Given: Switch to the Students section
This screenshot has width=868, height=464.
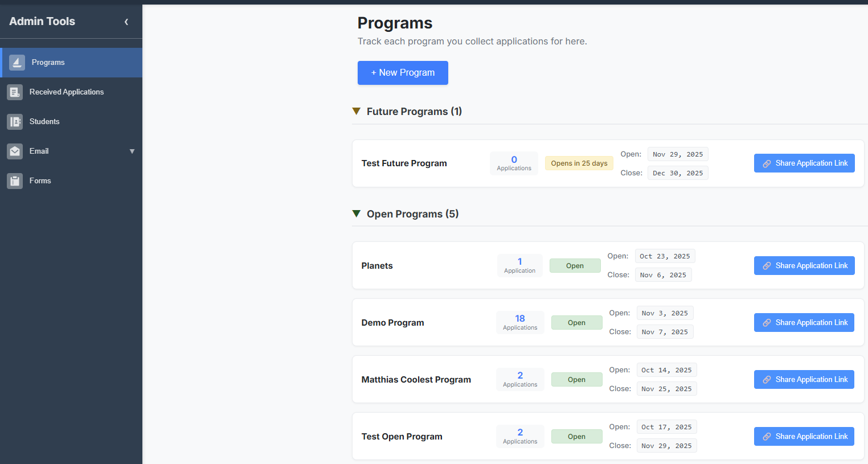Looking at the screenshot, I should pos(45,121).
